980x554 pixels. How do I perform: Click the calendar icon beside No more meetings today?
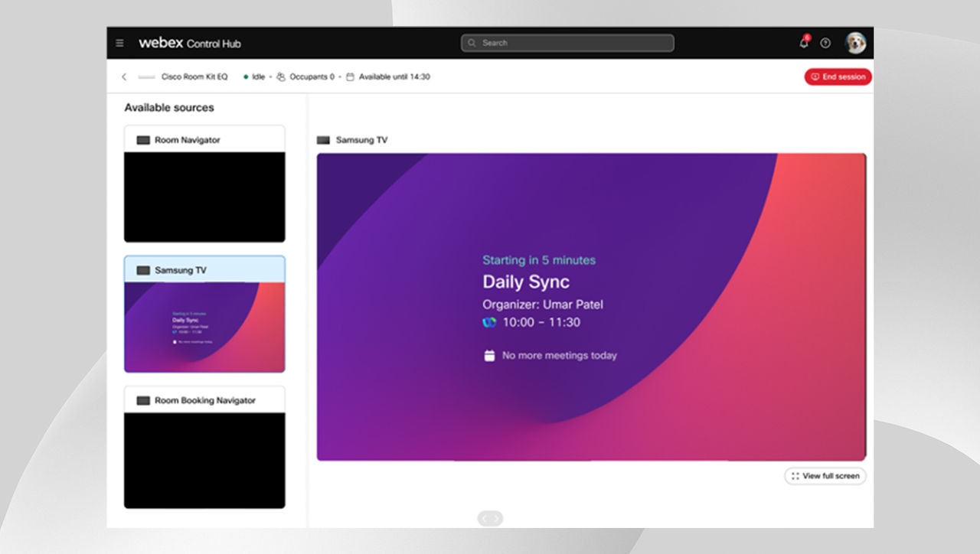click(489, 355)
